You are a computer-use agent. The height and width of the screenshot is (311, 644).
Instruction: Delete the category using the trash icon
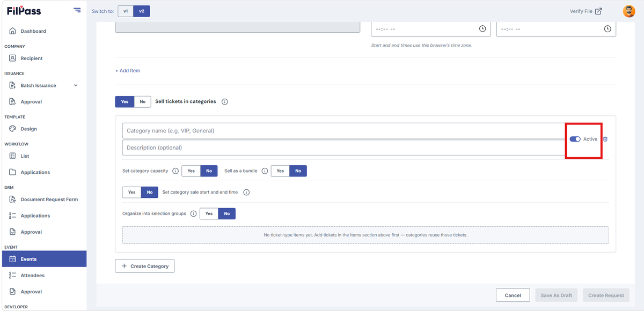tap(605, 139)
